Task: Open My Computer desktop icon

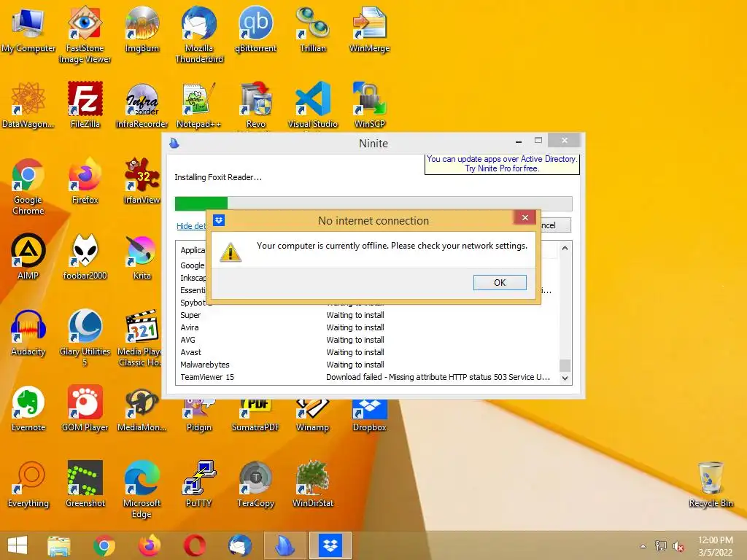Action: coord(28,31)
